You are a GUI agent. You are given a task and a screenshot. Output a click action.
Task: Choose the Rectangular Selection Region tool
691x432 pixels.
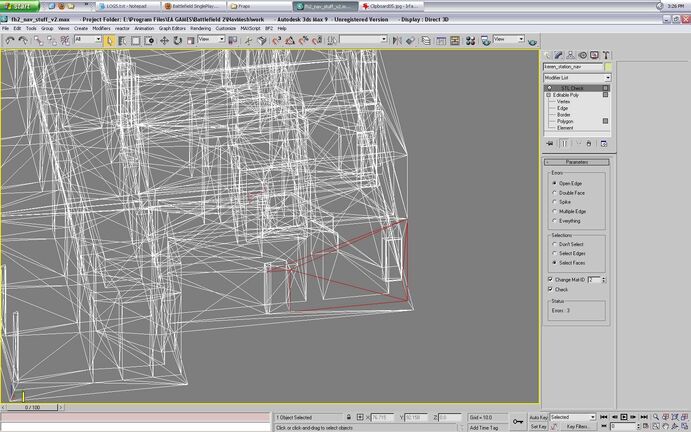[x=136, y=41]
